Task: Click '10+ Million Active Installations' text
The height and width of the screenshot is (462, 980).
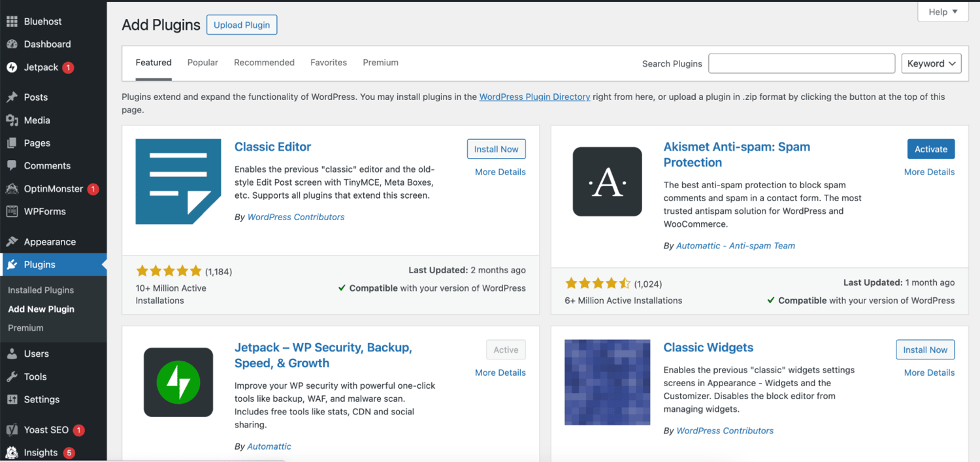Action: pos(171,294)
